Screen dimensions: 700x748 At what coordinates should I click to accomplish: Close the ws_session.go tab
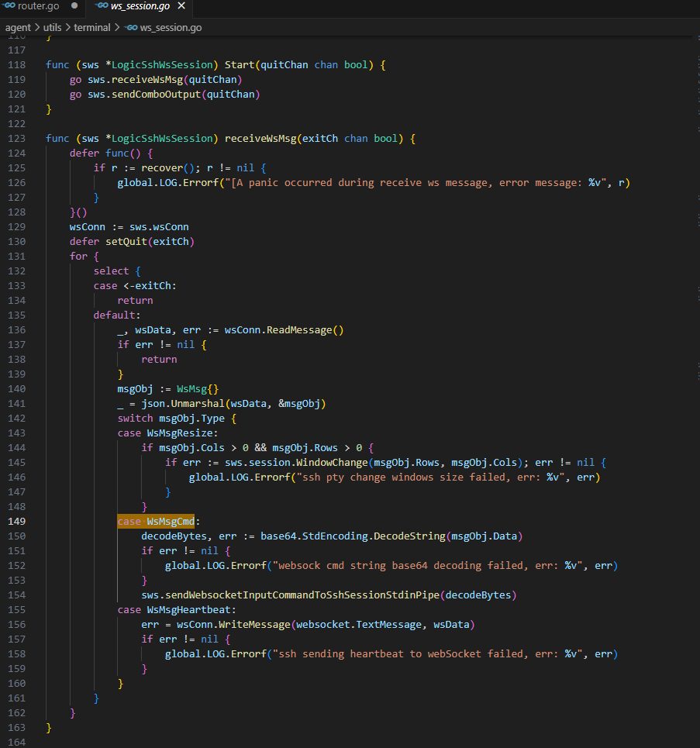click(x=181, y=6)
